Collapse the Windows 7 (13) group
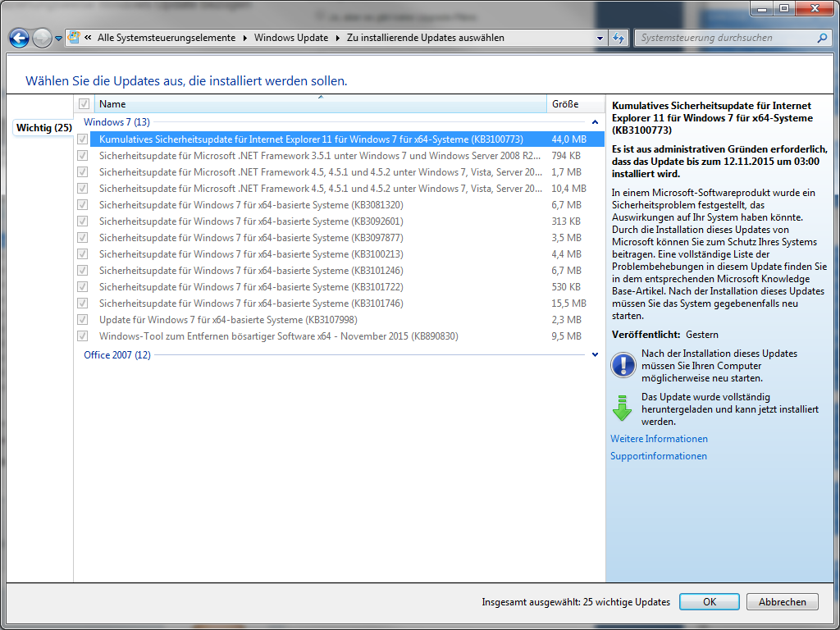Image resolution: width=840 pixels, height=630 pixels. [595, 123]
